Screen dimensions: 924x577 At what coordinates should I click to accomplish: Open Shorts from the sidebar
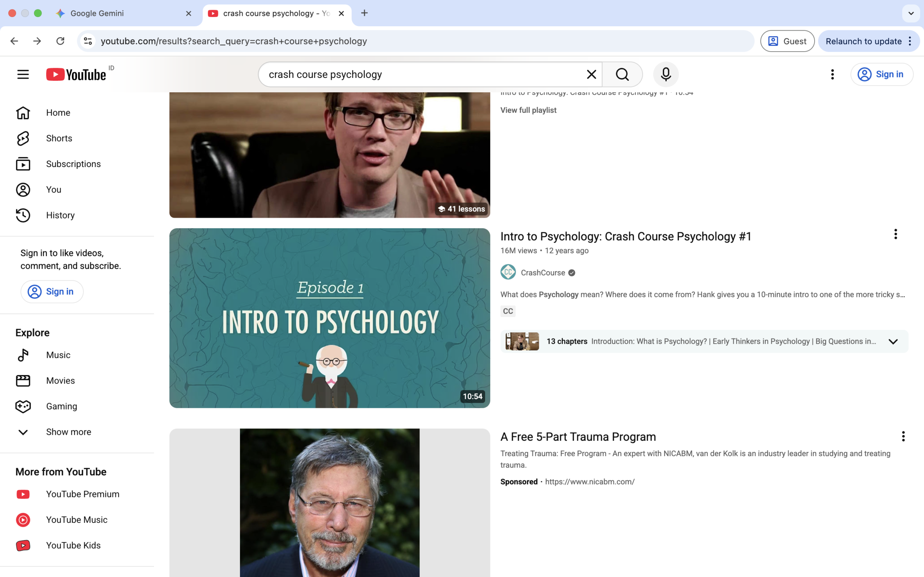point(59,138)
